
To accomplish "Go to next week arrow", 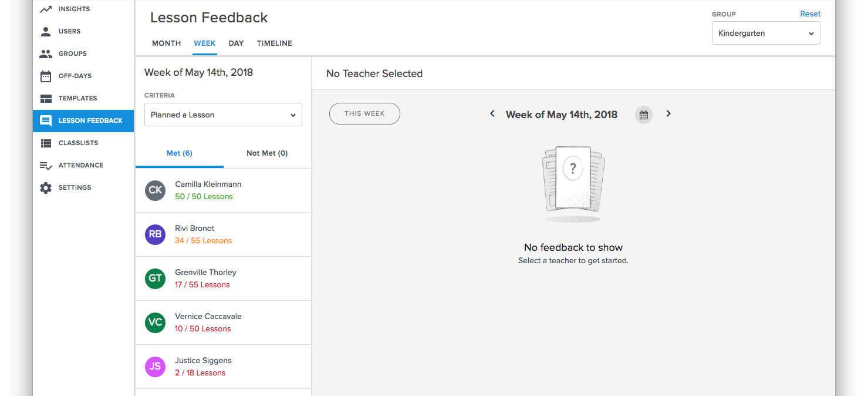I will pos(668,114).
